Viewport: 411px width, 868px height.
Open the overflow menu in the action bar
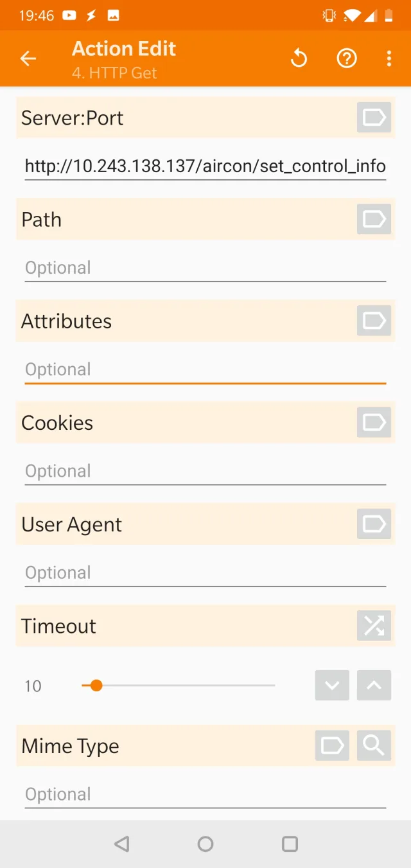click(389, 58)
